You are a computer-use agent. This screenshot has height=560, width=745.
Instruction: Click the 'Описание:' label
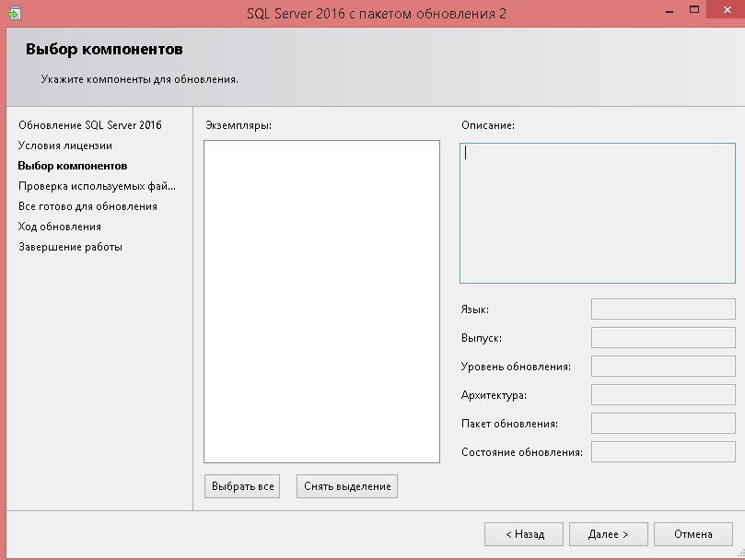point(488,125)
